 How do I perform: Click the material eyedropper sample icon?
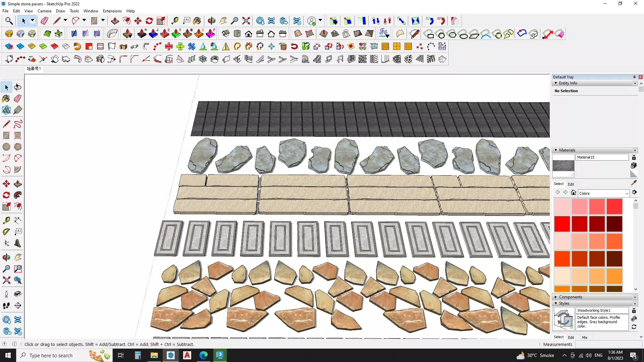coord(634,183)
